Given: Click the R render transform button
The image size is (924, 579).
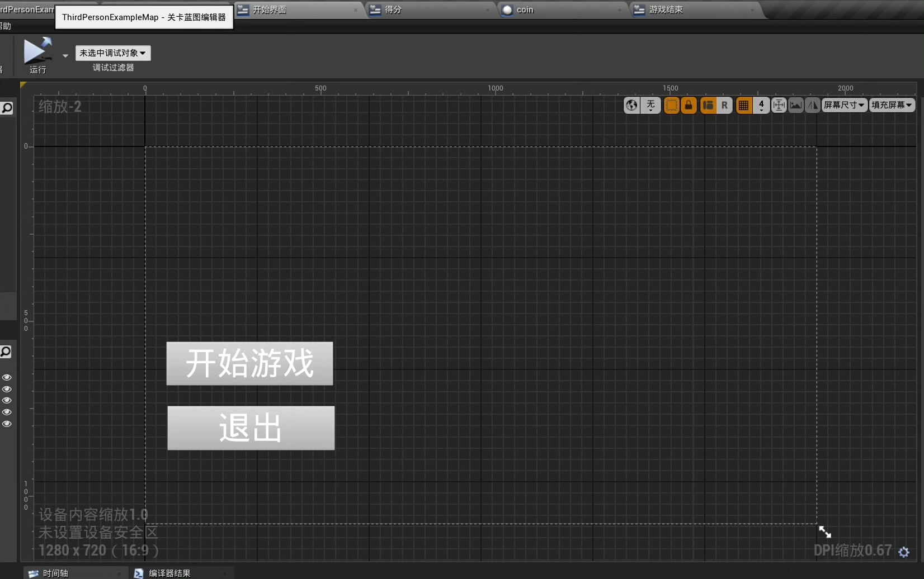Looking at the screenshot, I should pos(724,105).
